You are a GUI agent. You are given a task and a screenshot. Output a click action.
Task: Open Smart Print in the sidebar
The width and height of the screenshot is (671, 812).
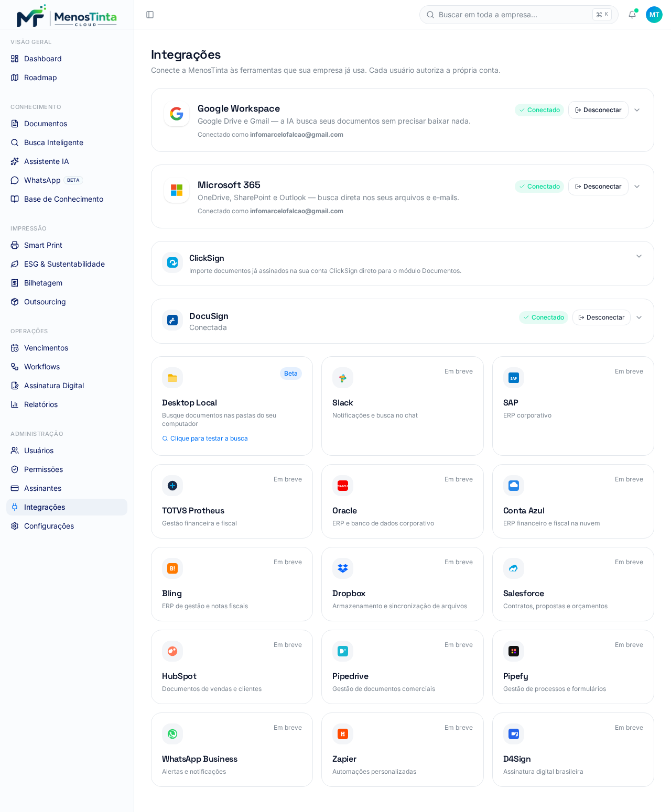[x=67, y=245]
